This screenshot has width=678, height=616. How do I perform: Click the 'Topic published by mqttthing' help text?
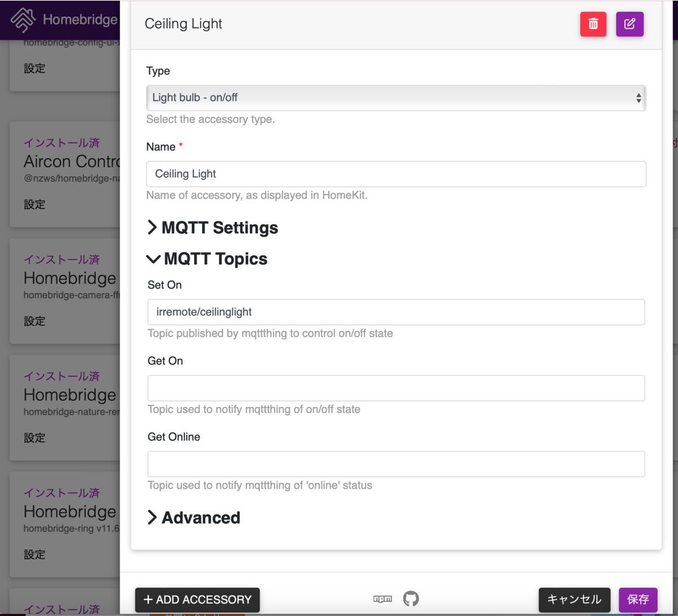[x=270, y=333]
